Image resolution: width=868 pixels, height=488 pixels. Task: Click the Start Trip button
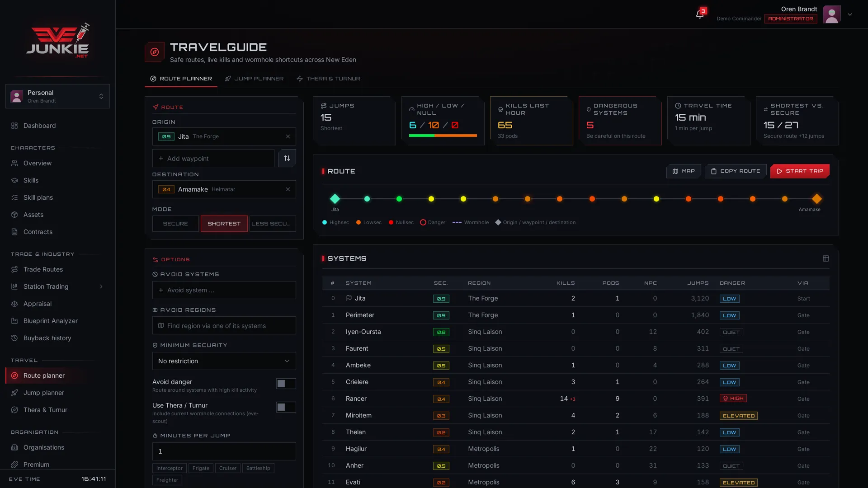coord(800,171)
